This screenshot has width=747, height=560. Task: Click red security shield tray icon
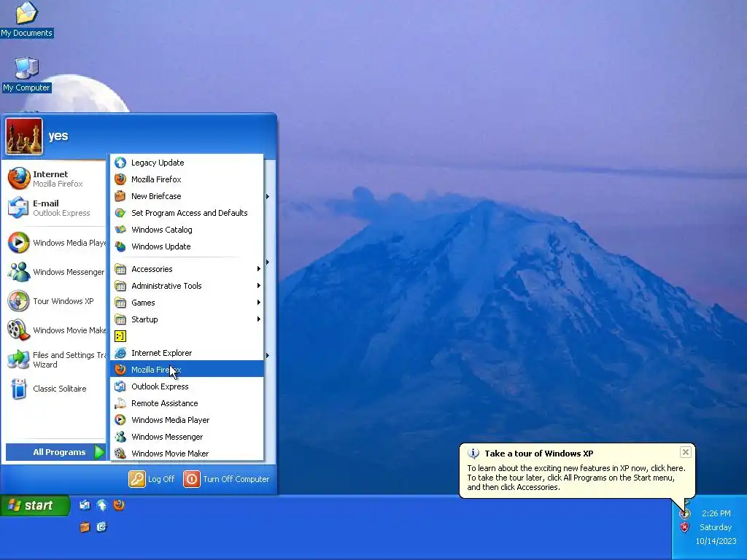point(684,527)
